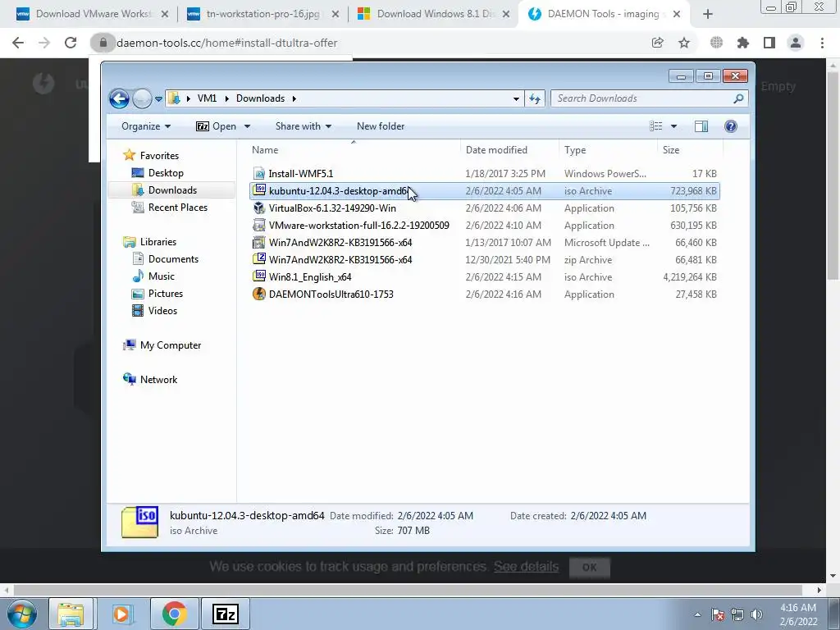Select My Computer in navigation pane
The height and width of the screenshot is (630, 840).
(x=171, y=345)
